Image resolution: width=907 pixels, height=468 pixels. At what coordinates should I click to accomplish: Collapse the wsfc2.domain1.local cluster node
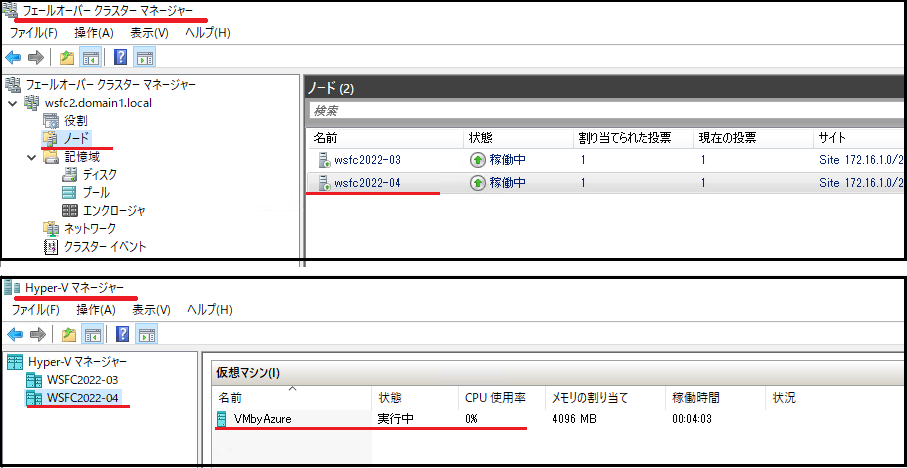(x=13, y=104)
